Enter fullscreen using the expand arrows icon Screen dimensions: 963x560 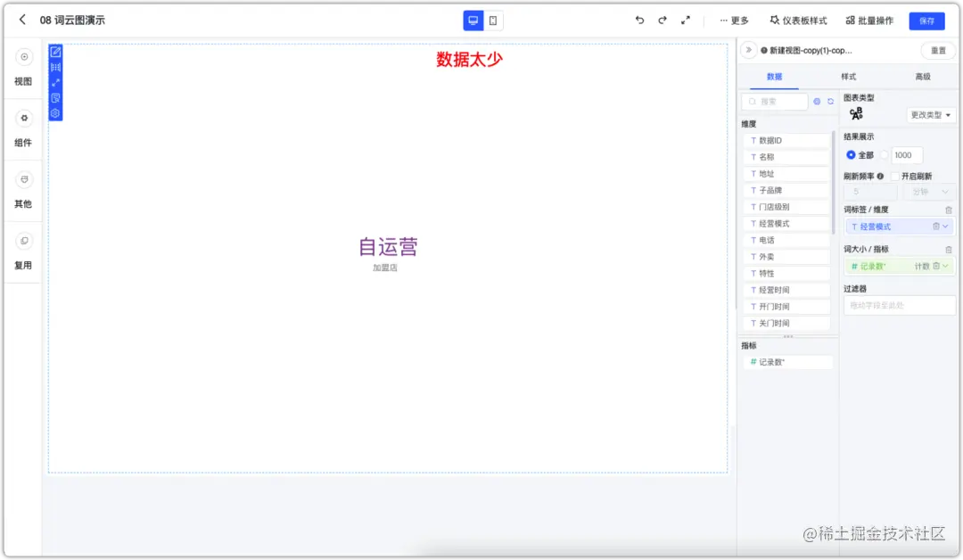point(685,20)
